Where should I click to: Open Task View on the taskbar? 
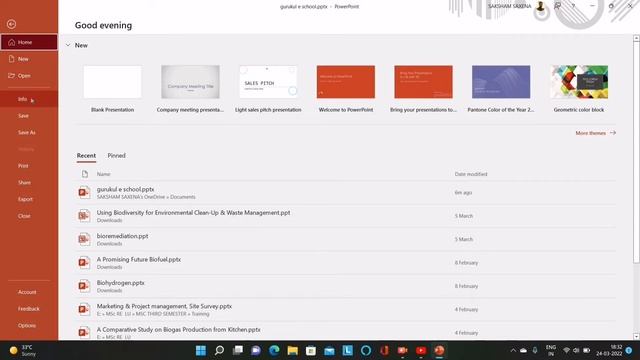pyautogui.click(x=238, y=350)
